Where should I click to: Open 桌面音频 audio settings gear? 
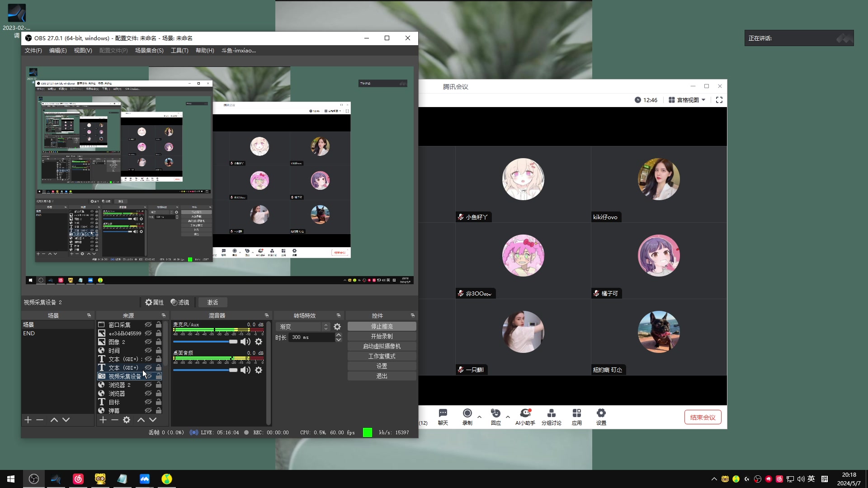(x=259, y=370)
